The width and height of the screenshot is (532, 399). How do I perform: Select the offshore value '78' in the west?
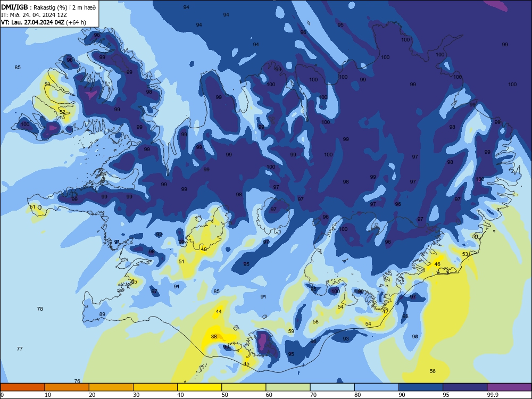coord(40,309)
